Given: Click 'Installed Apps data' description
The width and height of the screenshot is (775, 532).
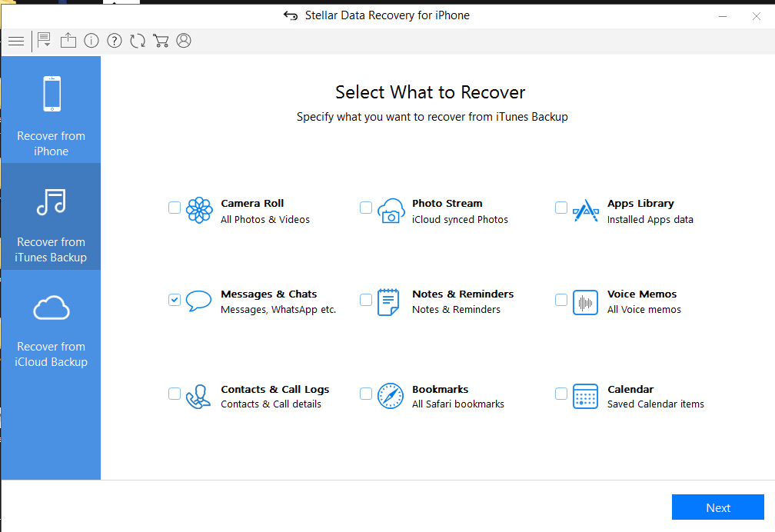Looking at the screenshot, I should (x=650, y=220).
